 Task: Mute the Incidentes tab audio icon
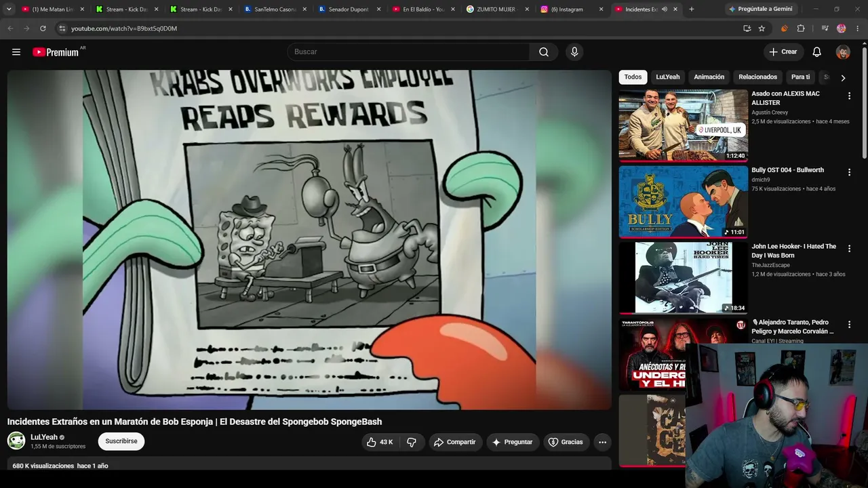click(x=665, y=9)
